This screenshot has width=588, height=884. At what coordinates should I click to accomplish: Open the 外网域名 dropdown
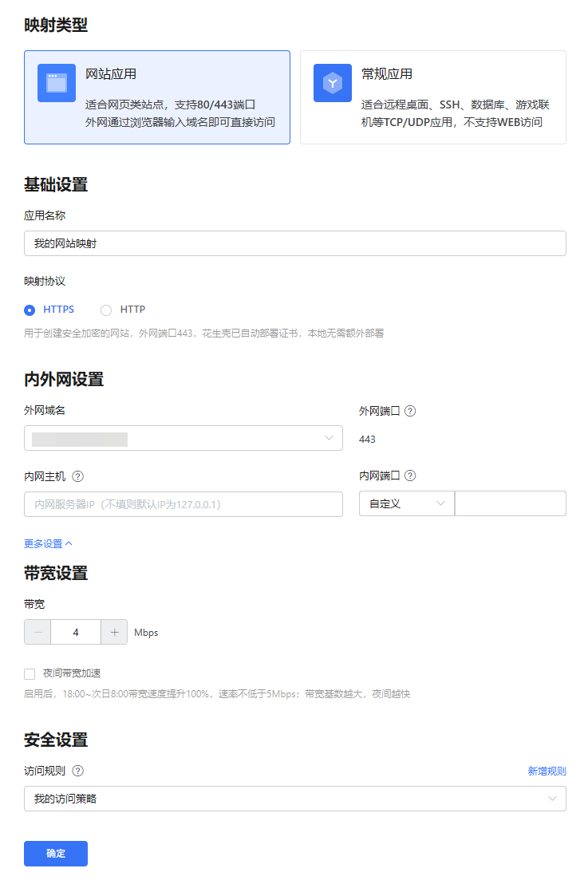tap(184, 438)
